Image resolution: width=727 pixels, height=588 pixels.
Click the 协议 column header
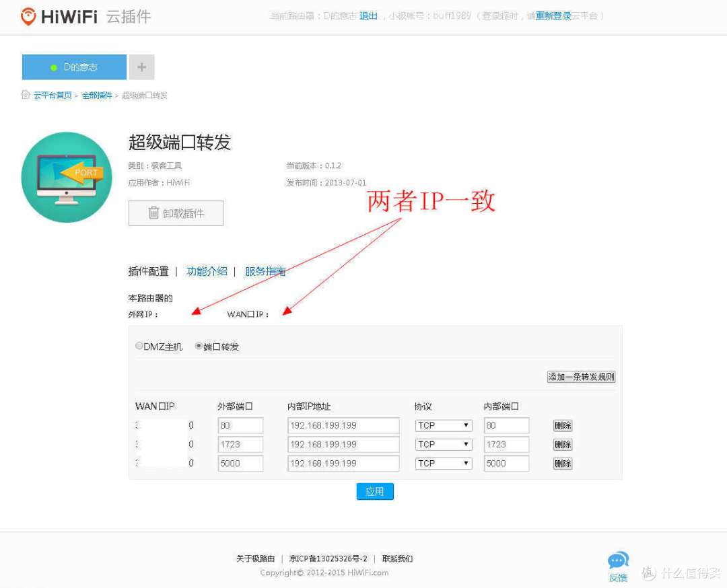(423, 406)
